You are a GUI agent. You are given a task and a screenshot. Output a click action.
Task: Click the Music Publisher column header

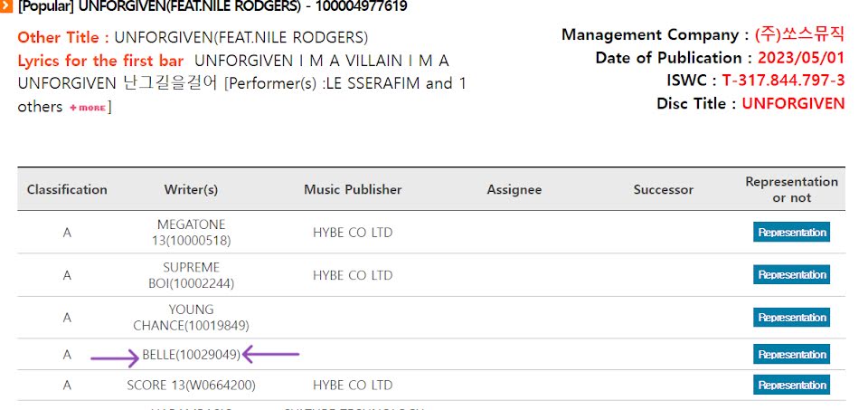(353, 189)
